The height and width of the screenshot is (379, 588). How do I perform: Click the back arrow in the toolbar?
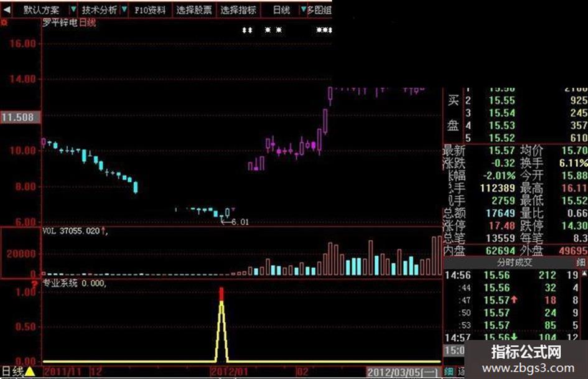(6, 9)
